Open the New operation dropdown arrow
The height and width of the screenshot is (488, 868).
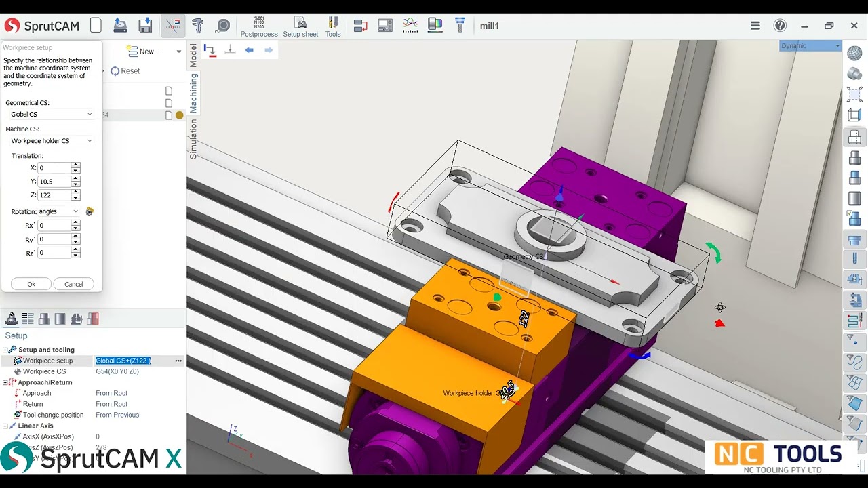179,52
